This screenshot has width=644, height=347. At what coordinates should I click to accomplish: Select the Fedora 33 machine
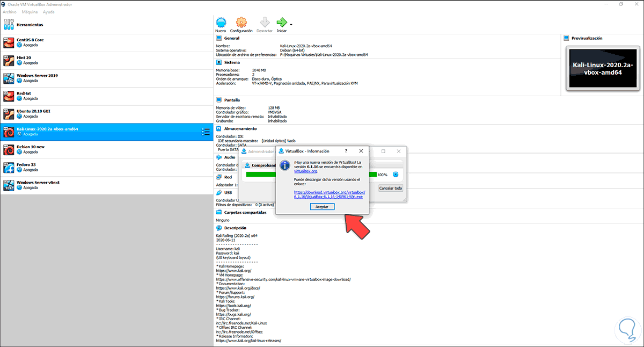tap(107, 167)
